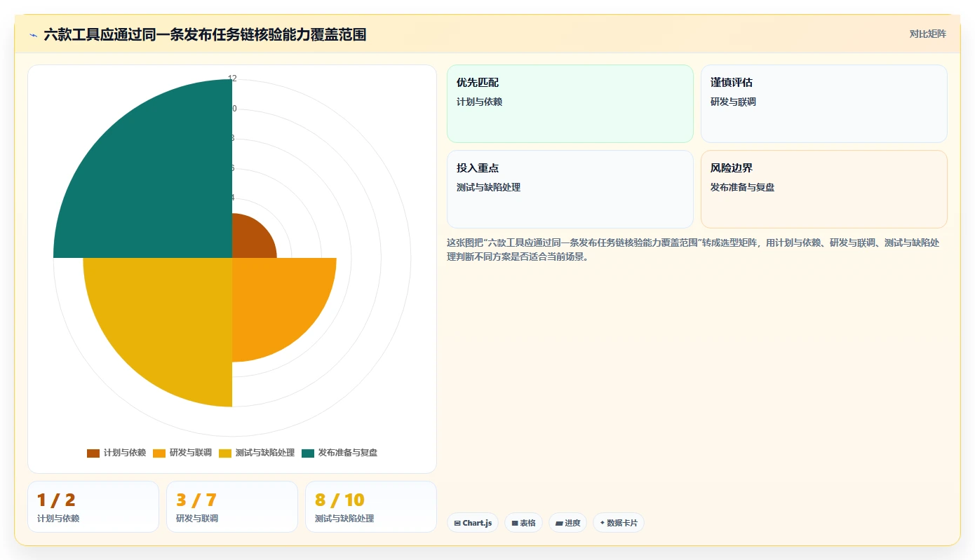The width and height of the screenshot is (975, 560).
Task: Toggle the 发布准备与复盘 legend entry
Action: pyautogui.click(x=339, y=453)
